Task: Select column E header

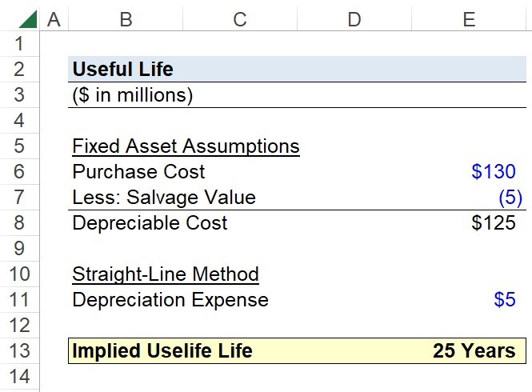Action: tap(469, 19)
